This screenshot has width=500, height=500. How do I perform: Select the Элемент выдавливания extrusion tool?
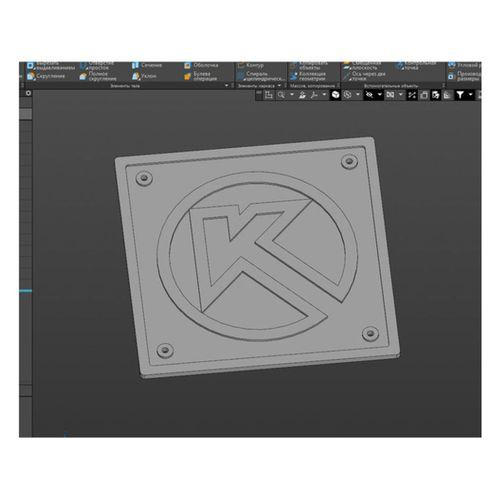pos(51,65)
